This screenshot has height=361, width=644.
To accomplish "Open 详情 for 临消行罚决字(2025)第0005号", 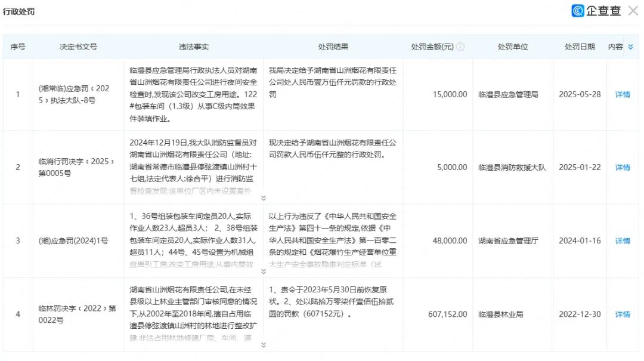I will click(622, 167).
